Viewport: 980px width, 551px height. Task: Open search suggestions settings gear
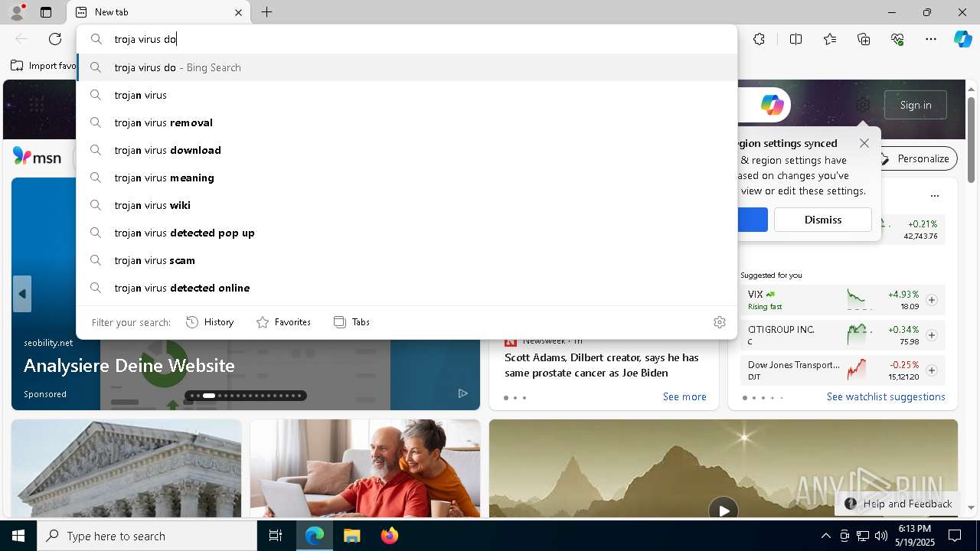point(719,322)
